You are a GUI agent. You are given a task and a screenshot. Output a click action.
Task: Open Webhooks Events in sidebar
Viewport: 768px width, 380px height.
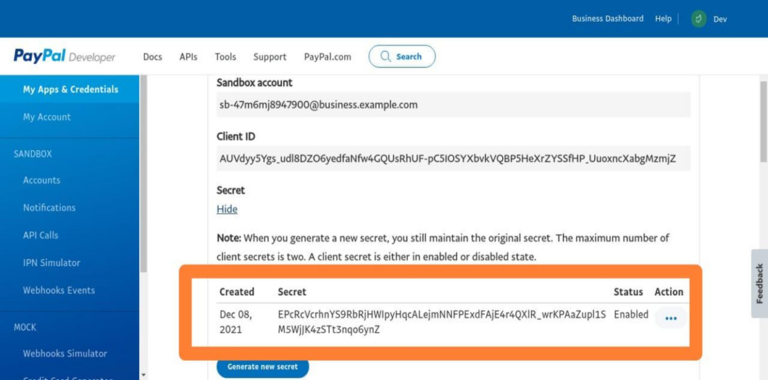coord(59,290)
